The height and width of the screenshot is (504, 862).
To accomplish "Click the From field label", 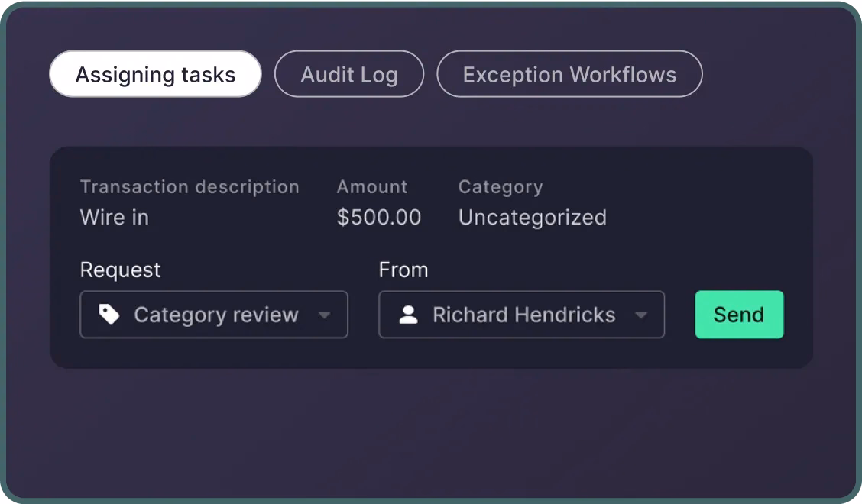I will pyautogui.click(x=403, y=270).
